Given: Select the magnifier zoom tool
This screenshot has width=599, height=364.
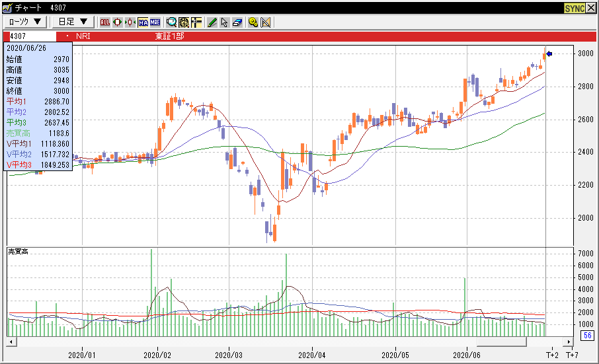Looking at the screenshot, I should tap(171, 22).
